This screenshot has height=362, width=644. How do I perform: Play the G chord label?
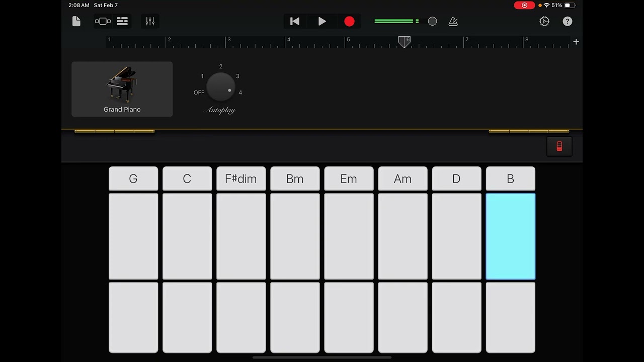point(133,179)
